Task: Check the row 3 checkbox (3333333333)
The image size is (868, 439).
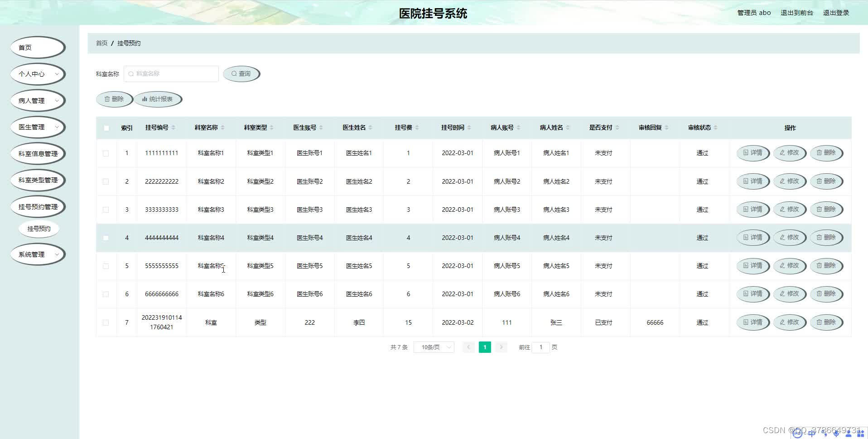Action: point(106,210)
